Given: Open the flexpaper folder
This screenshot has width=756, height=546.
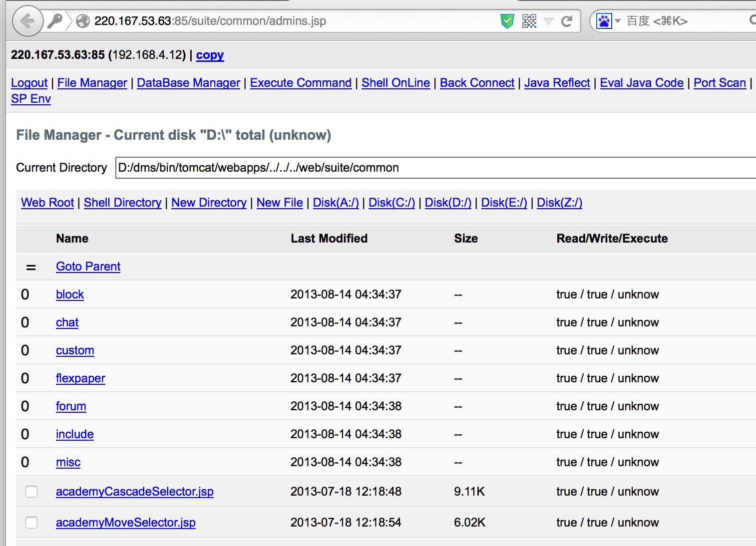Looking at the screenshot, I should (80, 378).
